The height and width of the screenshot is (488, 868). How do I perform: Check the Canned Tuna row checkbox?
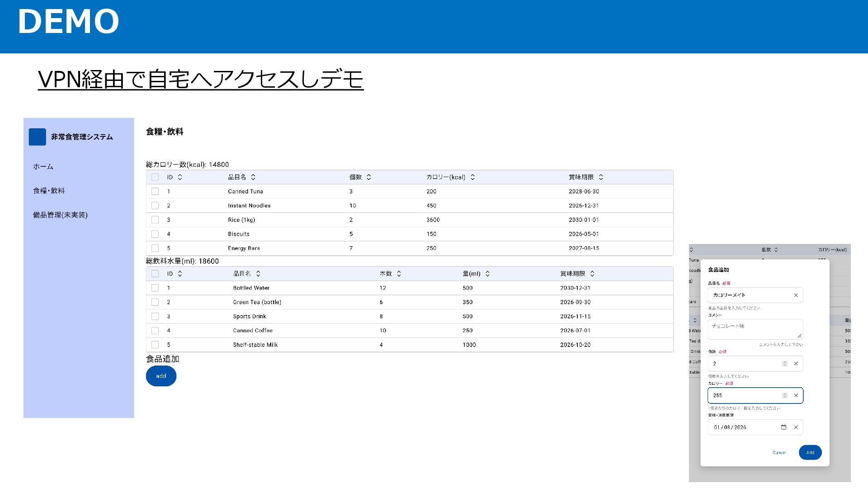[155, 192]
